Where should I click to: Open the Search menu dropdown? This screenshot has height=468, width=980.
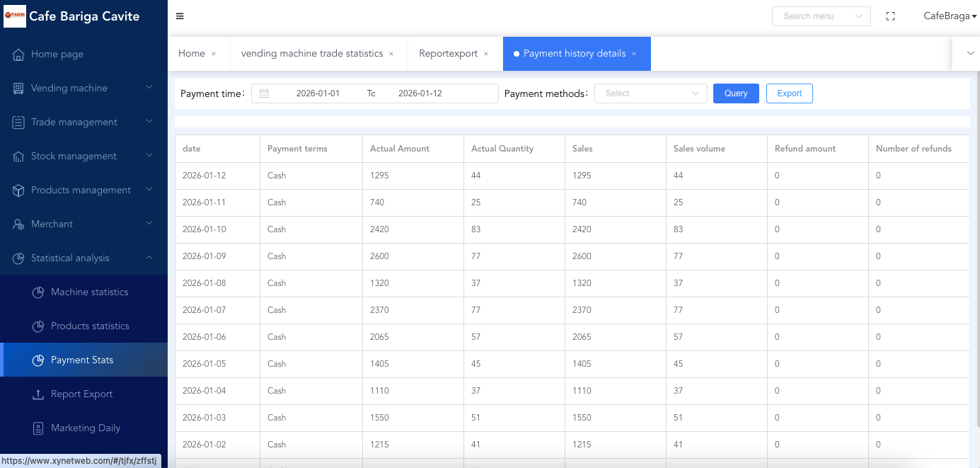tap(821, 16)
